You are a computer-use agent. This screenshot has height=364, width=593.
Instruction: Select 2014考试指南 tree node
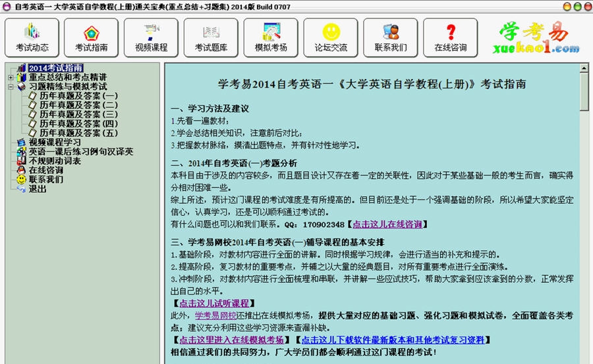(55, 68)
